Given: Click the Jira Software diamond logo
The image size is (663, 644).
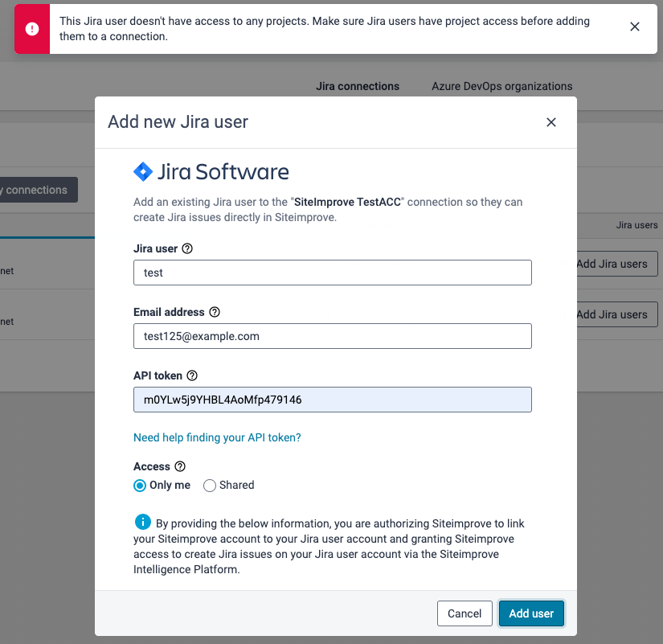Looking at the screenshot, I should (x=143, y=172).
